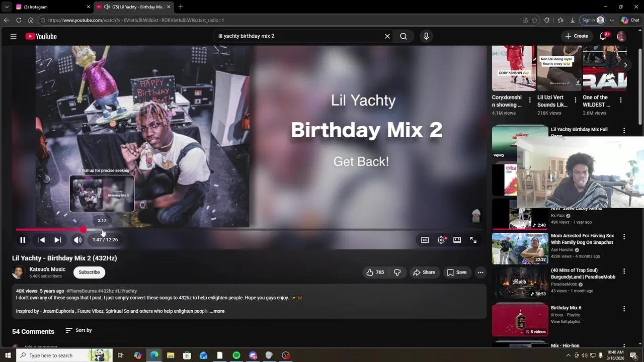This screenshot has width=644, height=362.
Task: Share this video
Action: pos(424,272)
